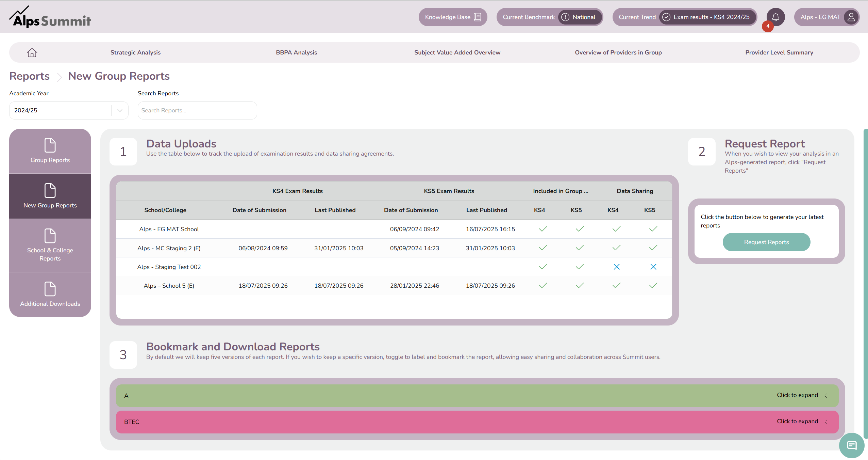The height and width of the screenshot is (460, 868).
Task: Go to Strategic Analysis tab
Action: click(x=135, y=52)
